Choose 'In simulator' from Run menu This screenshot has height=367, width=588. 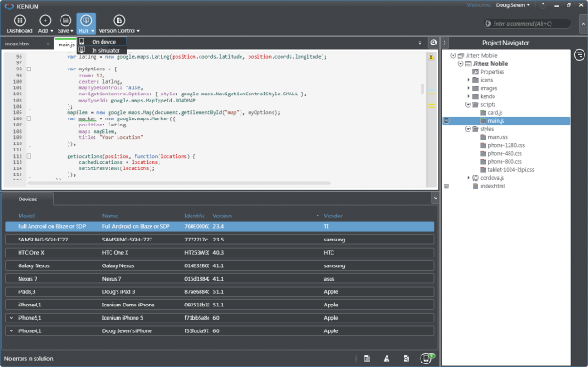point(108,50)
